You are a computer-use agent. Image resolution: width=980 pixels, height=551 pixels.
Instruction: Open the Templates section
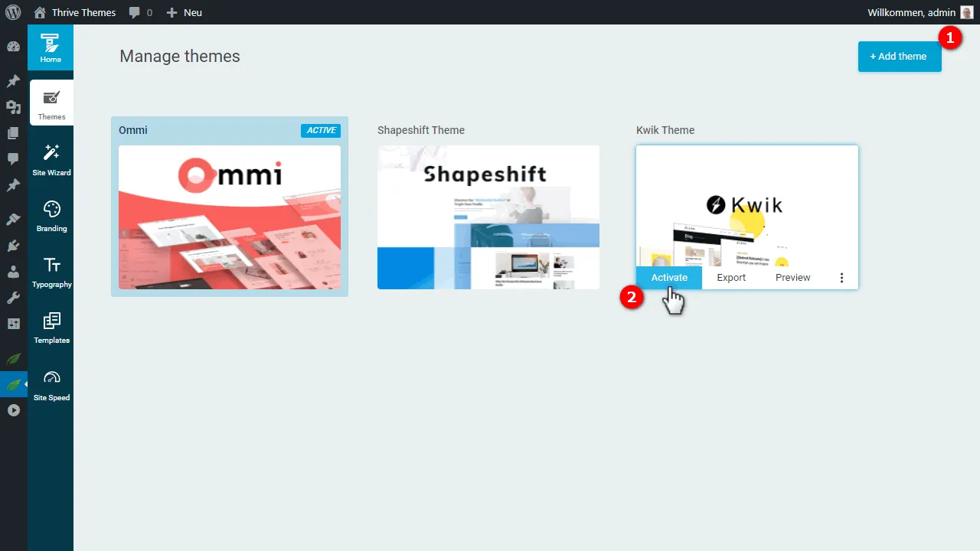coord(51,327)
